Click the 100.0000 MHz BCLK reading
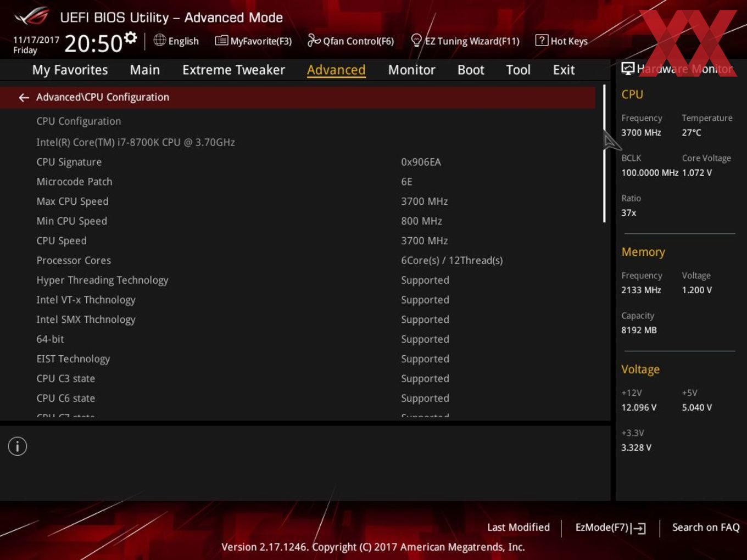 coord(650,172)
